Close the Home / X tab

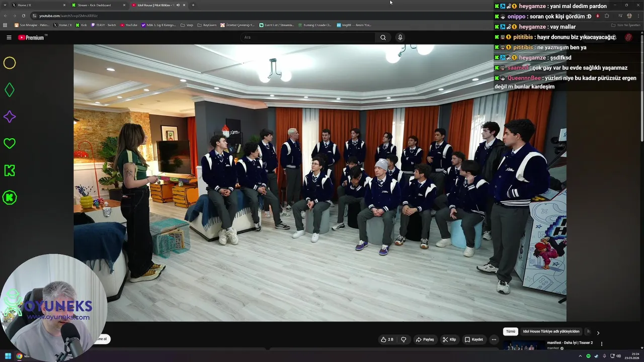click(x=64, y=5)
